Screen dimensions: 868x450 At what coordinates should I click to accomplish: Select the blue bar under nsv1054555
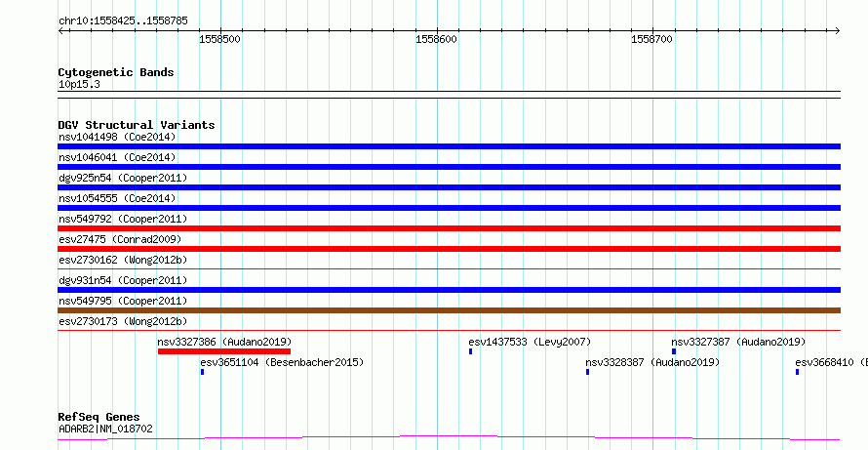[449, 208]
